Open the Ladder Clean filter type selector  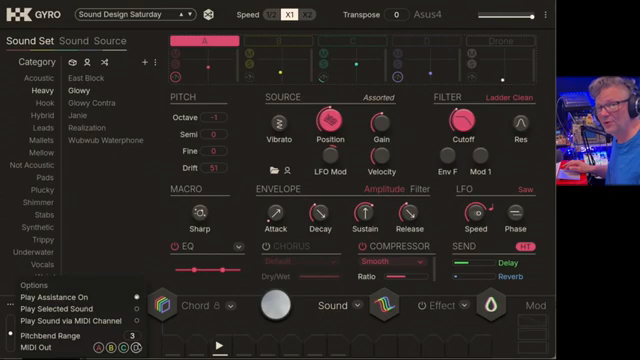pos(509,98)
